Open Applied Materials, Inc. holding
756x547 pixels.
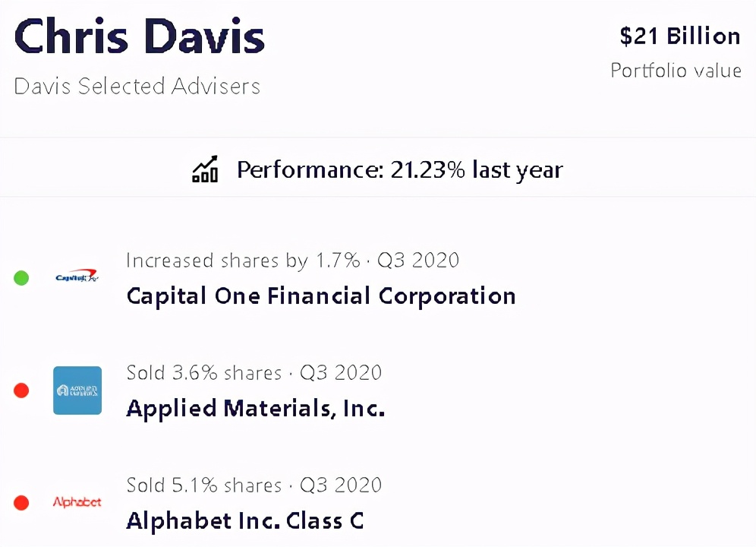[255, 409]
